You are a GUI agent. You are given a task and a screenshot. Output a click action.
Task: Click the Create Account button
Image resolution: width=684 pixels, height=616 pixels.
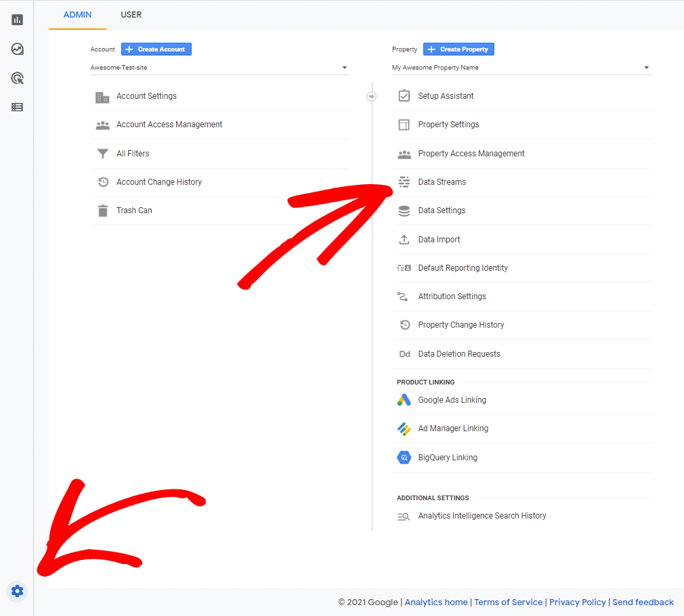[156, 49]
